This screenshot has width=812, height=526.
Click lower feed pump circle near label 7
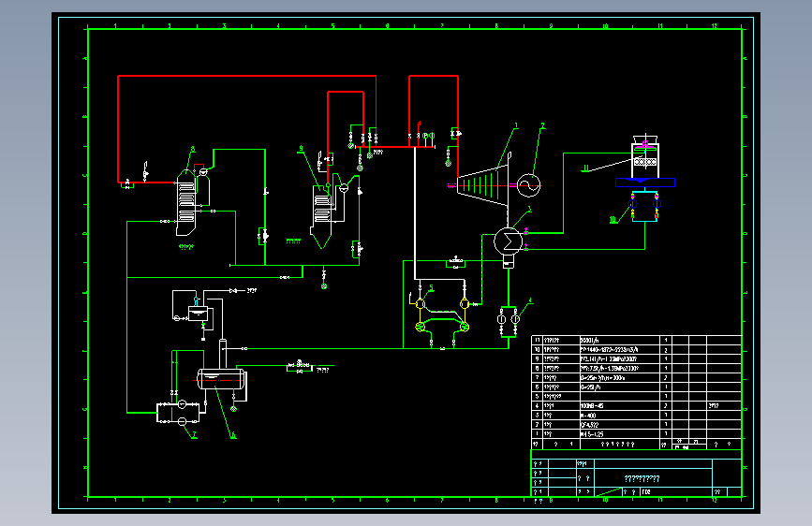(182, 421)
